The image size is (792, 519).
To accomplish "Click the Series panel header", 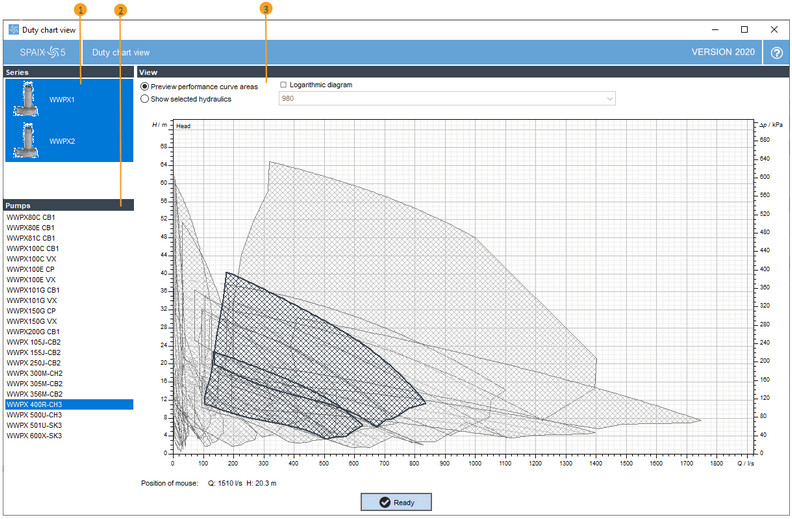I will 69,72.
